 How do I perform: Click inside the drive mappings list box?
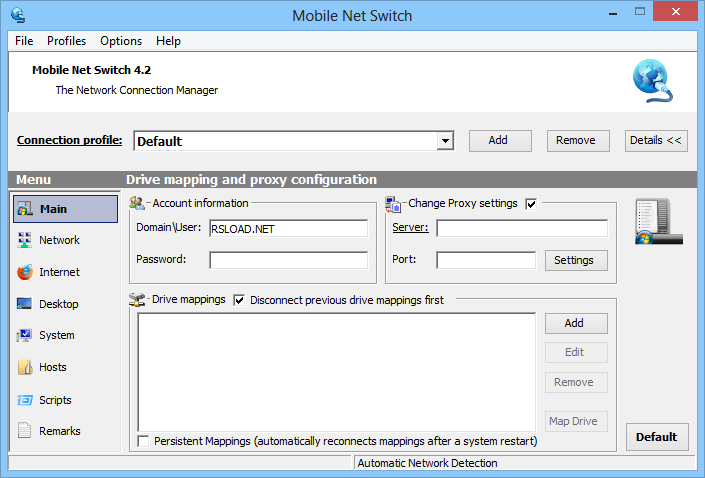[x=336, y=372]
